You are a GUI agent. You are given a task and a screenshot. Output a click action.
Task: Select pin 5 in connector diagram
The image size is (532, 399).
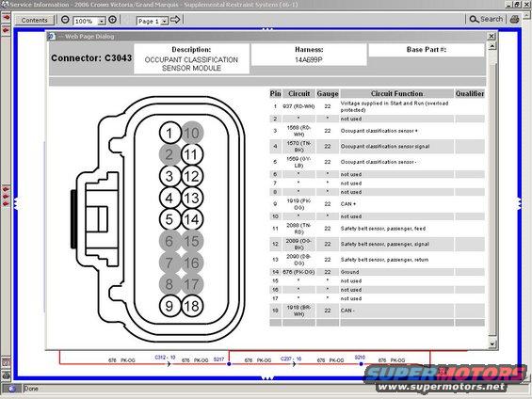(x=169, y=219)
